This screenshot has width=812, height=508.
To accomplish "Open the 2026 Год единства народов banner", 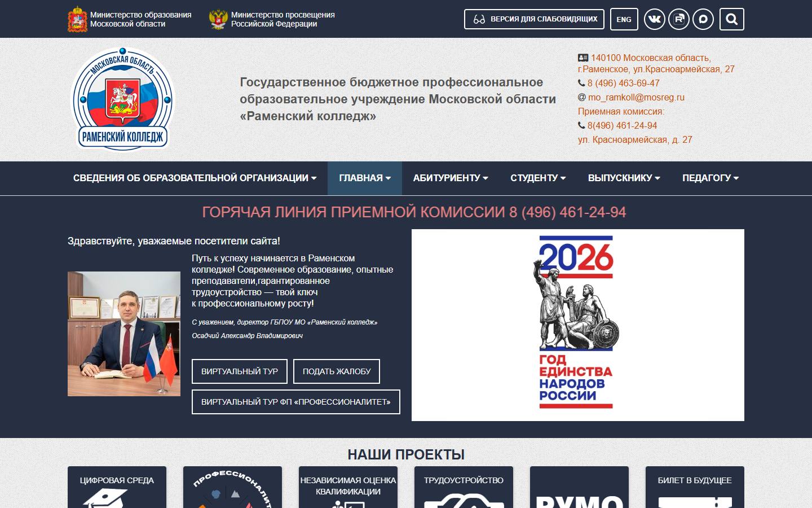I will coord(578,325).
